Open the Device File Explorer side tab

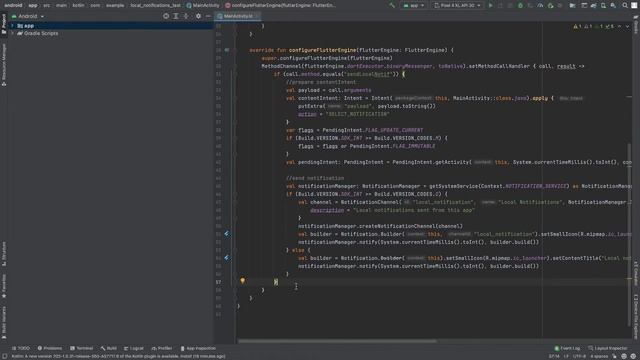pyautogui.click(x=636, y=316)
